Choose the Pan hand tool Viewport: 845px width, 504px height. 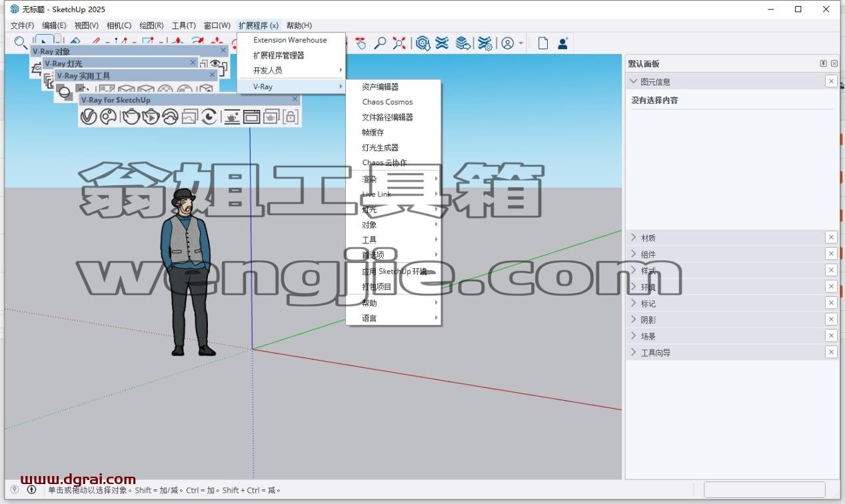(x=361, y=43)
